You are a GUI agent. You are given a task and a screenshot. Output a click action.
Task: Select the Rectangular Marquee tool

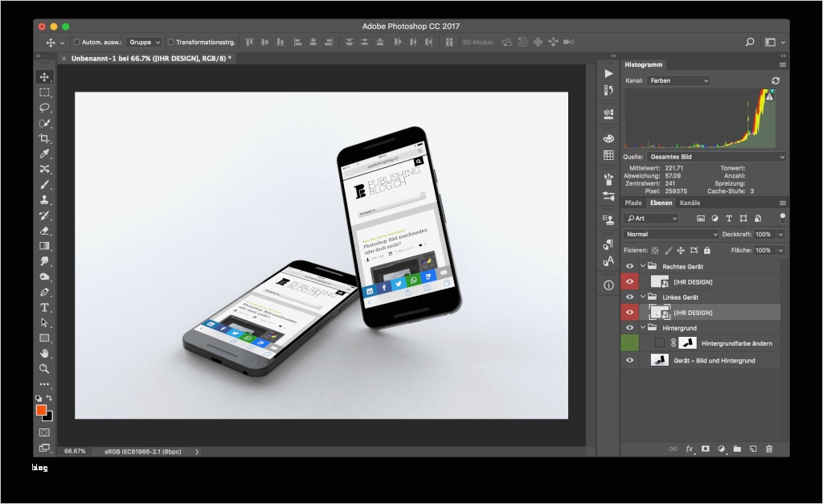45,92
